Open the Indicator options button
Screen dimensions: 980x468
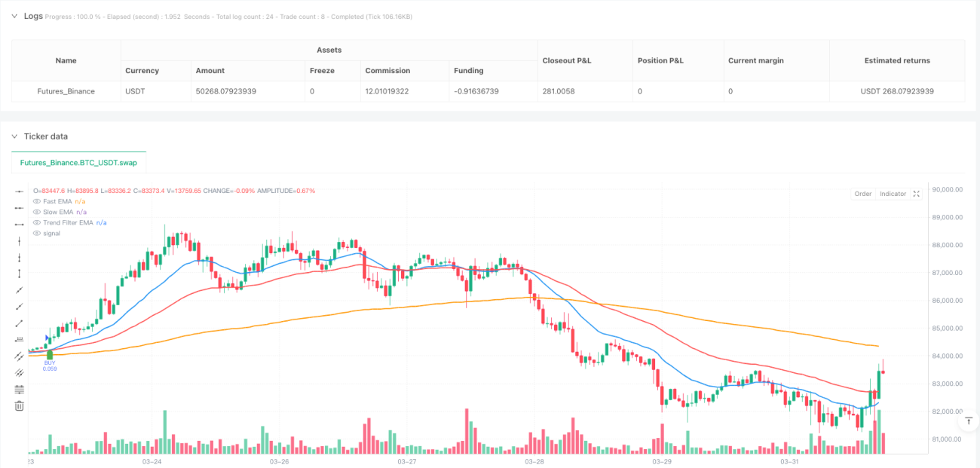tap(893, 194)
